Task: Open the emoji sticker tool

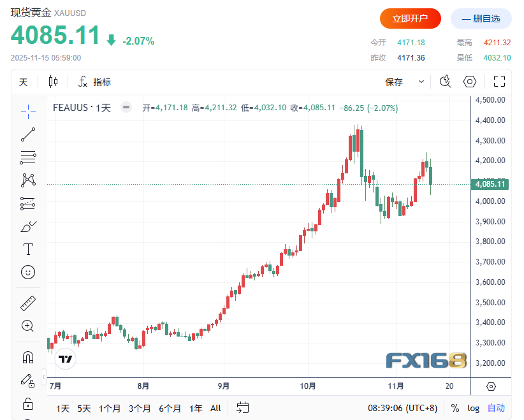Action: [x=28, y=272]
